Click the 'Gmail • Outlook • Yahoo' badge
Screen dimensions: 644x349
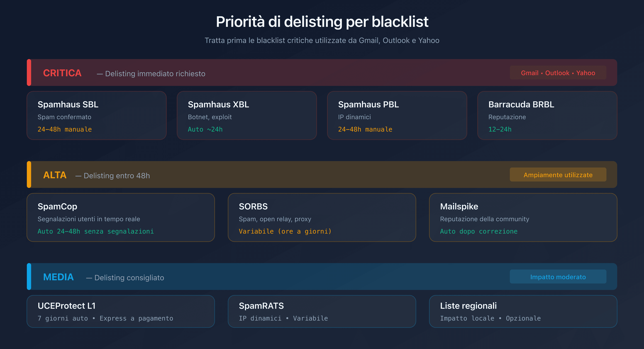tap(558, 73)
